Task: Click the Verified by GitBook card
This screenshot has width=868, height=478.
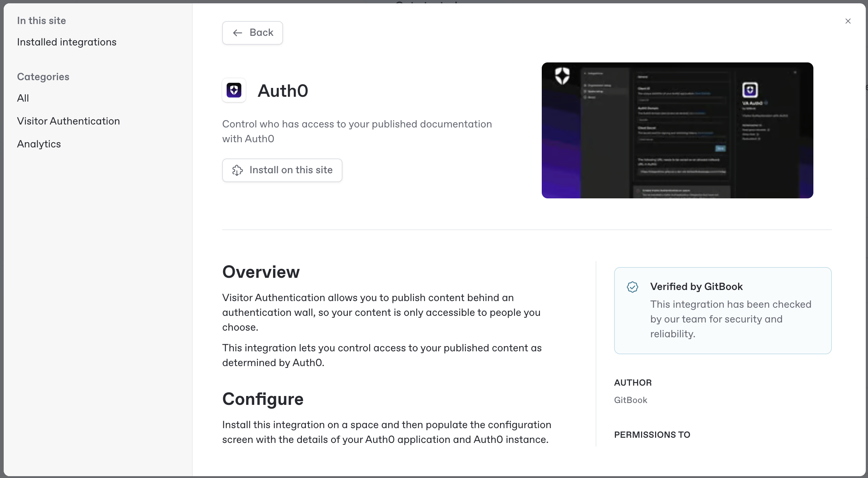Action: point(722,311)
